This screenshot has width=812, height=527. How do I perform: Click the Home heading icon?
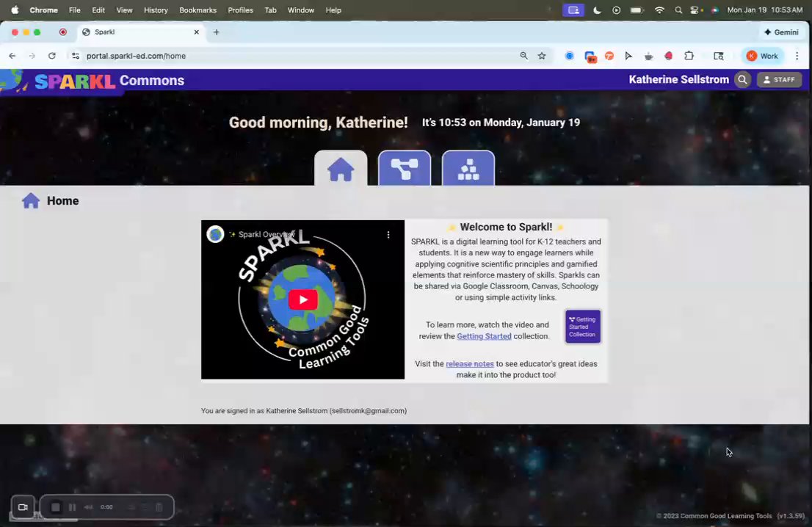tap(31, 201)
